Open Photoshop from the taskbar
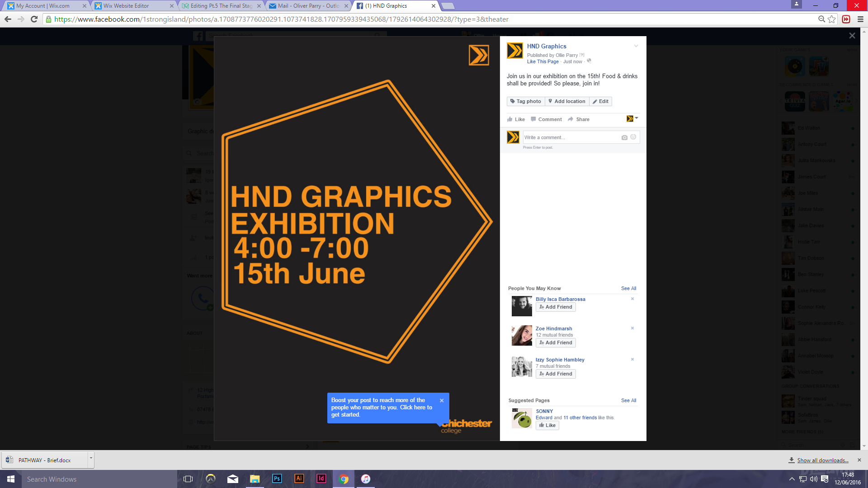This screenshot has height=488, width=868. (277, 479)
